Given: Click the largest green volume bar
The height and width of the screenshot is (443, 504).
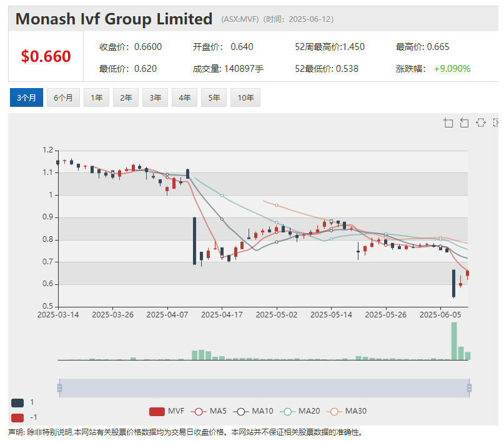Looking at the screenshot, I should [454, 341].
